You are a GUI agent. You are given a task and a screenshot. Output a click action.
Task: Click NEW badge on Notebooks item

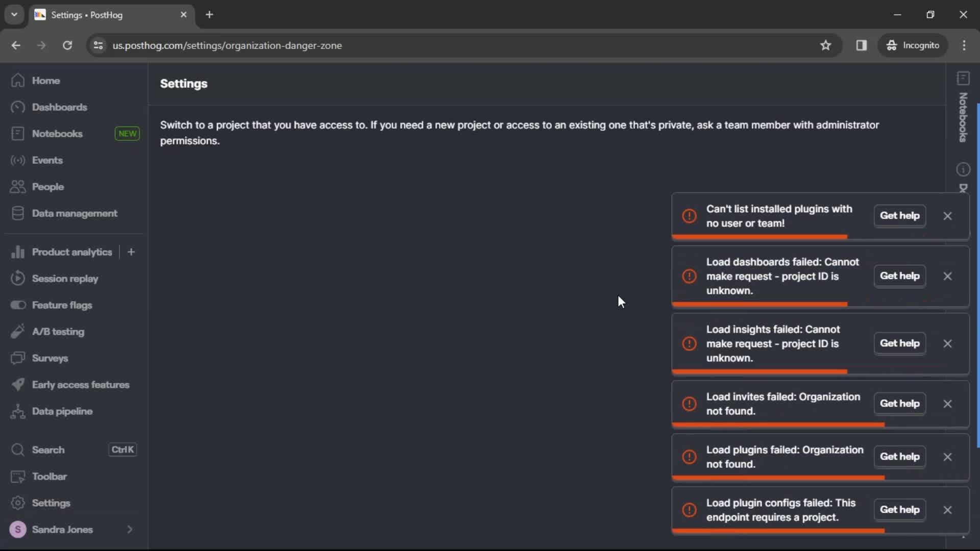pos(128,133)
